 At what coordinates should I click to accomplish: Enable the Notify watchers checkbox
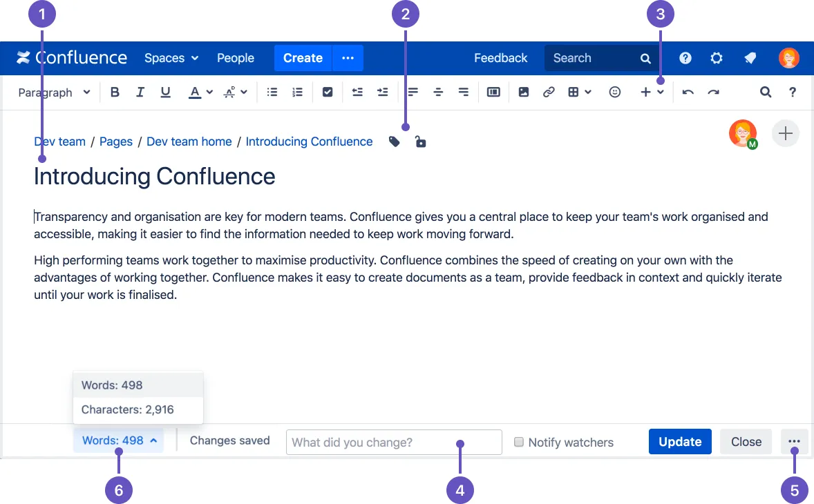tap(519, 443)
